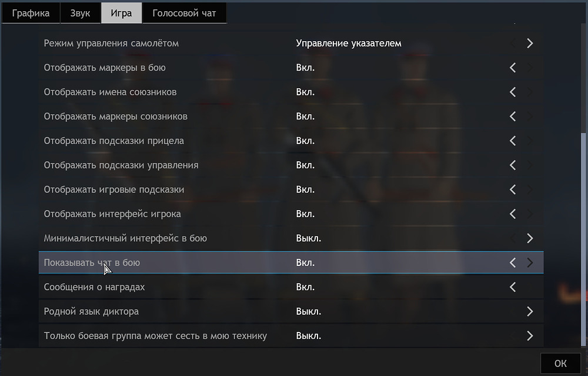This screenshot has width=588, height=376.
Task: Click left arrow on Показывать чат в бою
Action: click(x=513, y=262)
